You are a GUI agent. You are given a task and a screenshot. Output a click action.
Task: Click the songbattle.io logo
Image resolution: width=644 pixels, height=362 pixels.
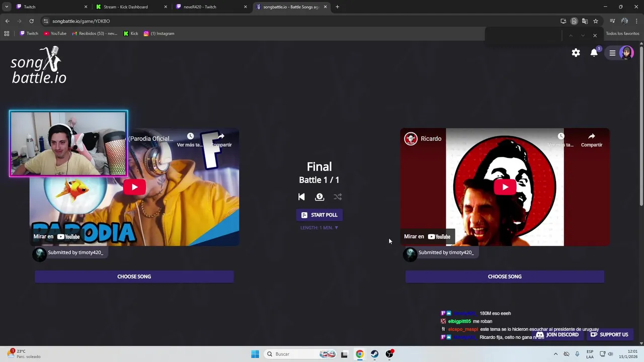click(x=38, y=65)
